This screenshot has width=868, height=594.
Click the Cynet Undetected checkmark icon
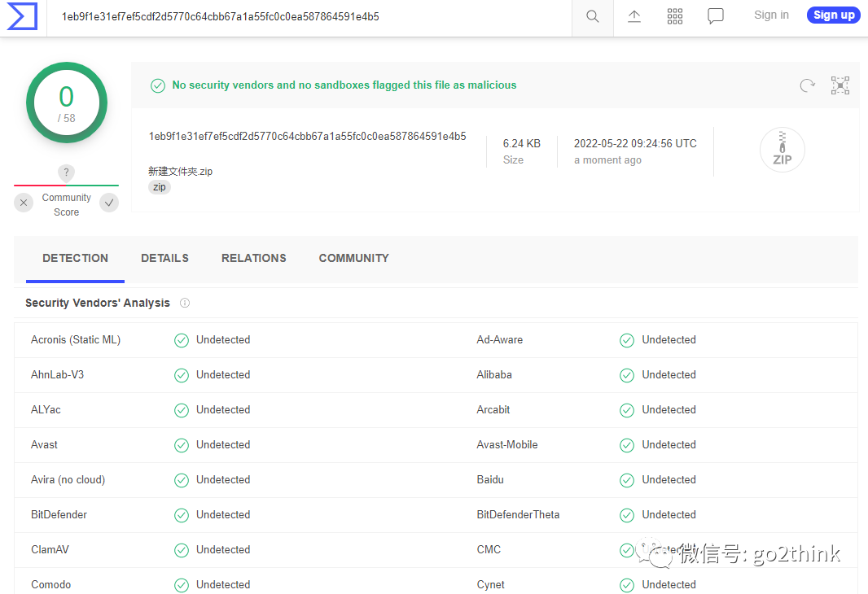pyautogui.click(x=627, y=585)
